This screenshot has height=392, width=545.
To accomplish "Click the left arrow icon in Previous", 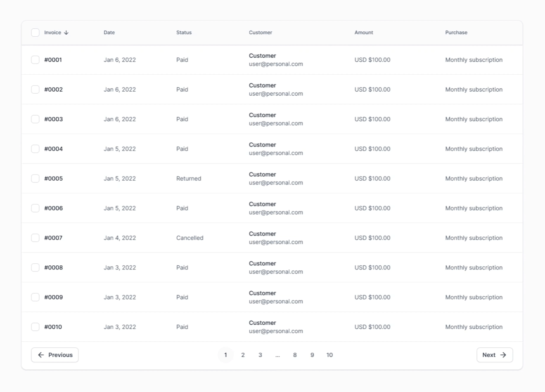I will (41, 355).
